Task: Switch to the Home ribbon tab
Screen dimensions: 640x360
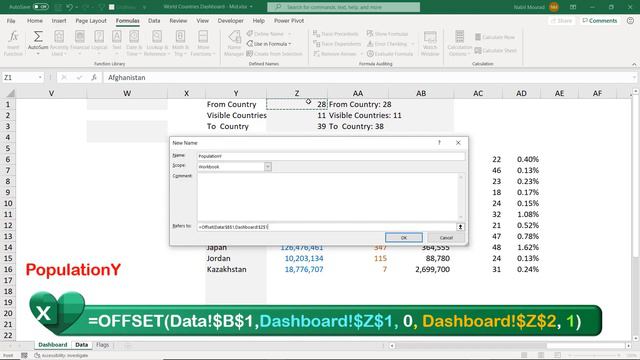Action: click(35, 20)
